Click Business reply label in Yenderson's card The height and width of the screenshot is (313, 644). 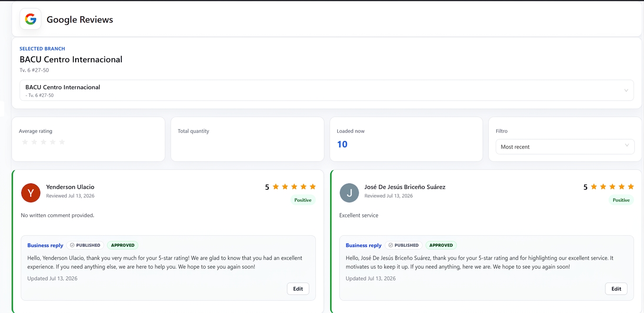(x=45, y=245)
